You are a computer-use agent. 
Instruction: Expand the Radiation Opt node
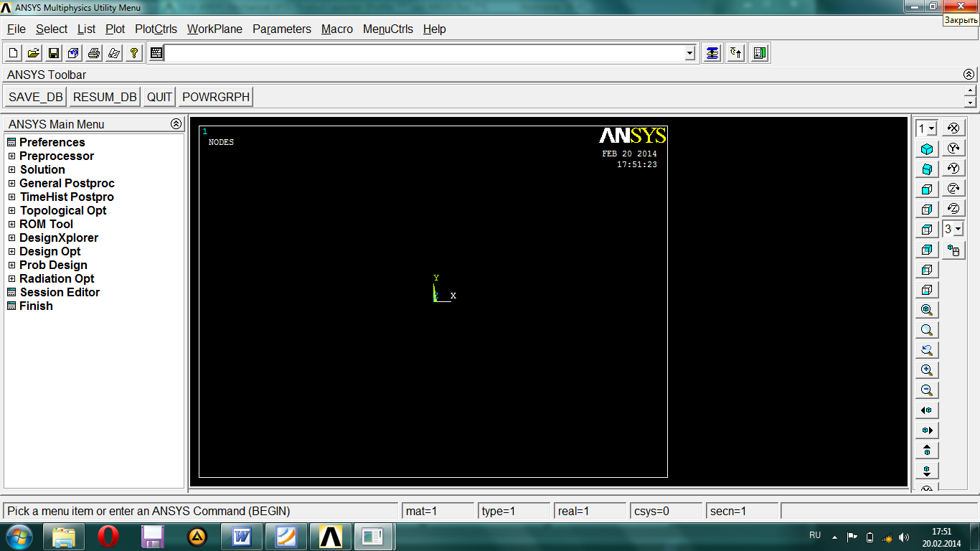(11, 279)
